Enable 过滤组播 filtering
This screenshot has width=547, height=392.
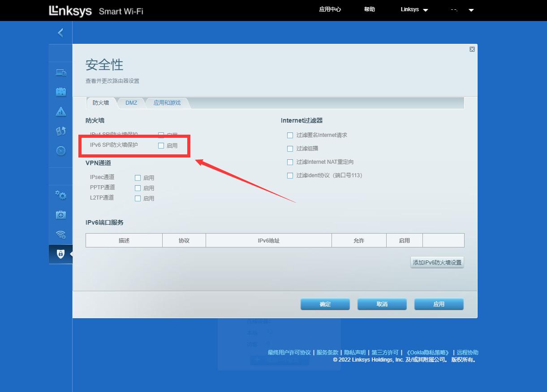(x=290, y=148)
